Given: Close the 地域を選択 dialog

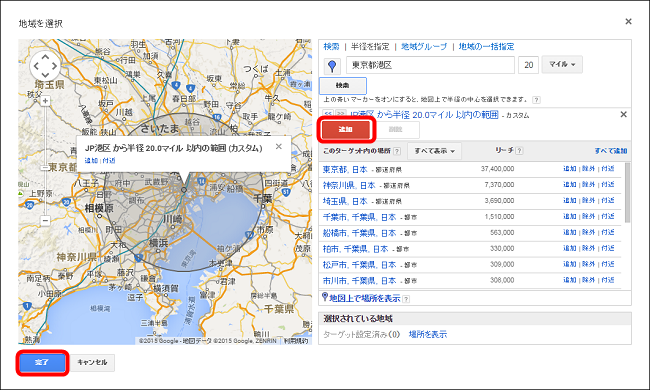Looking at the screenshot, I should 628,21.
